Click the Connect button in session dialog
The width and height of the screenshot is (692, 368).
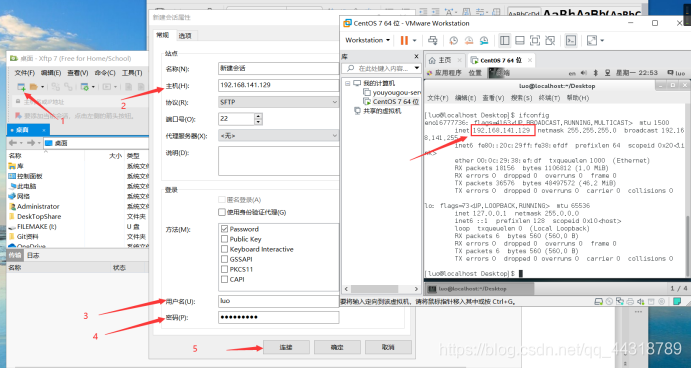point(286,347)
